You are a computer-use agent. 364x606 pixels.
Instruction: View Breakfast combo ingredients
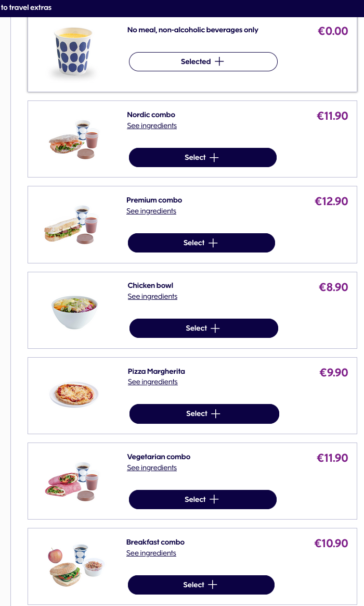pos(151,553)
